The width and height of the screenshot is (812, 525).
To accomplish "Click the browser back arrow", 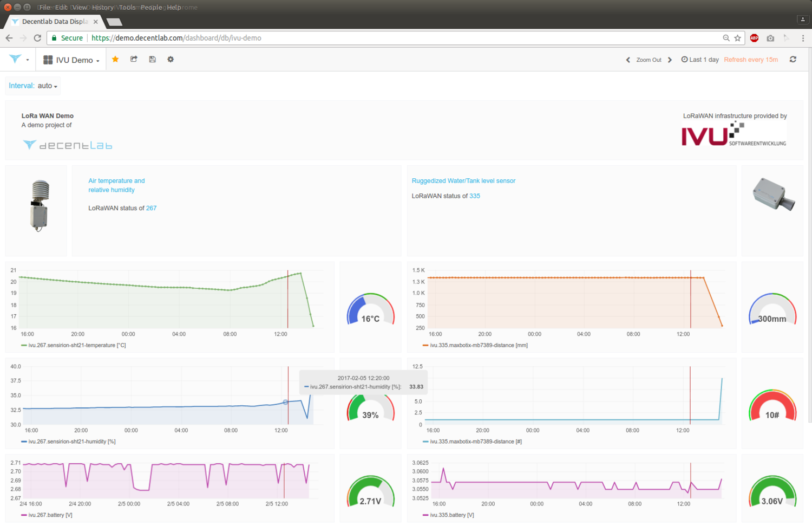I will click(9, 38).
